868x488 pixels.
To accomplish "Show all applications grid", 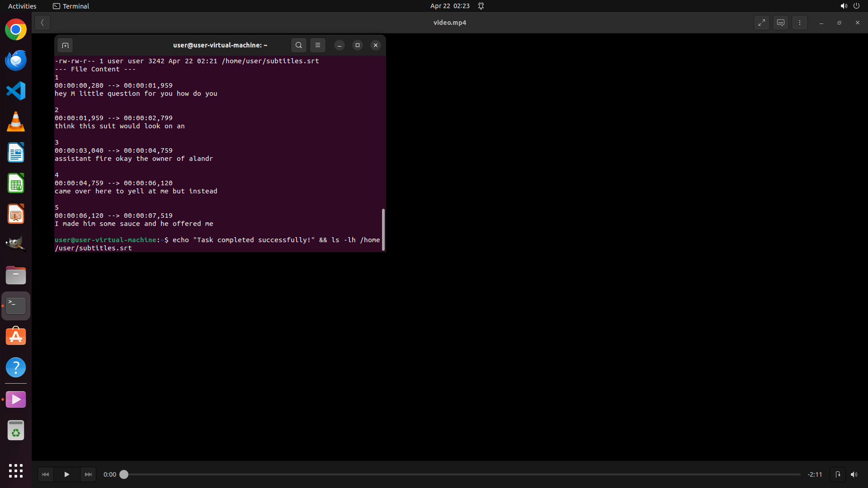I will click(16, 470).
